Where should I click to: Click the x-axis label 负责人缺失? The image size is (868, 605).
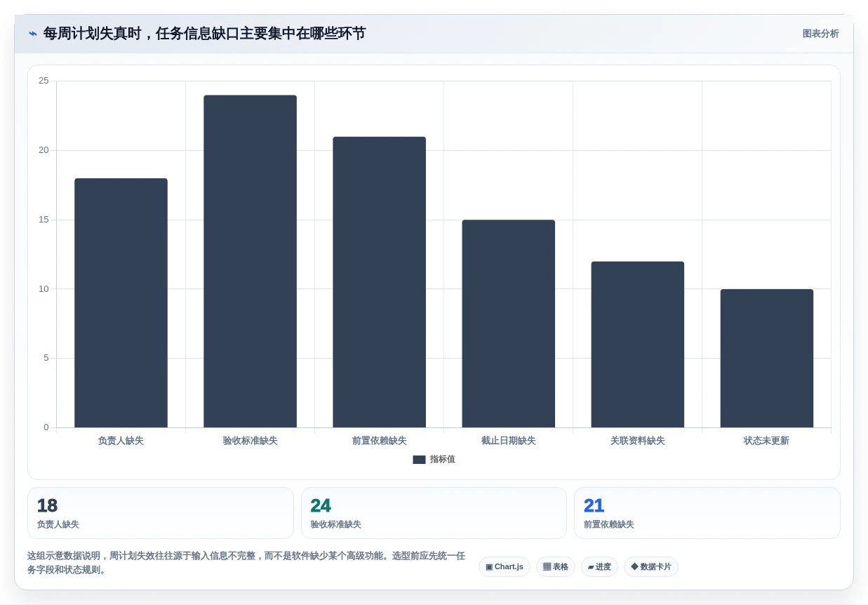(x=121, y=441)
